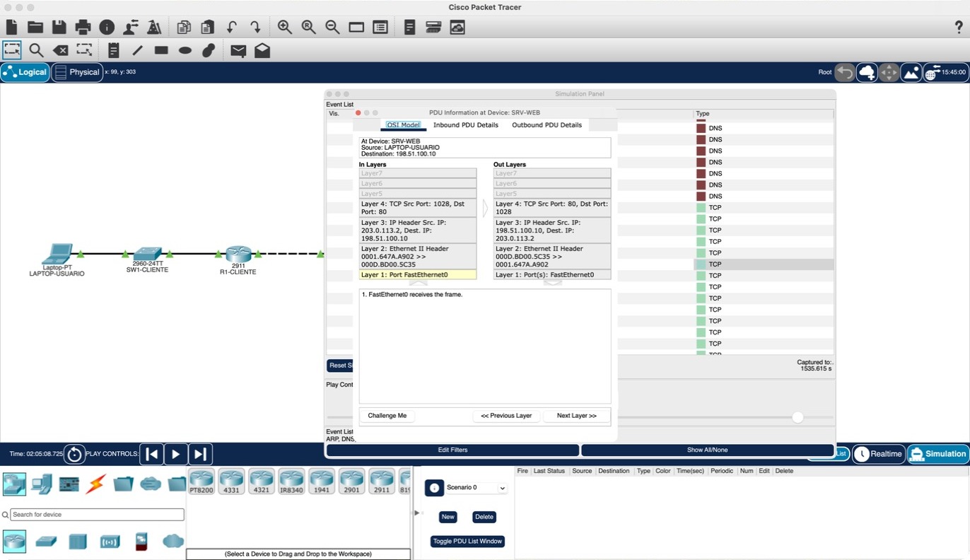970x560 pixels.
Task: Create a new cluster with the cloud icon
Action: point(867,72)
